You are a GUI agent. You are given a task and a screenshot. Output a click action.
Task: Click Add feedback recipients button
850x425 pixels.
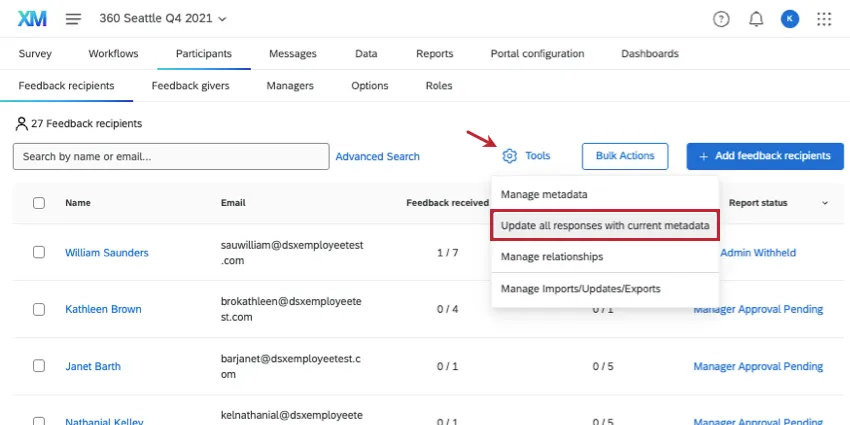tap(765, 156)
